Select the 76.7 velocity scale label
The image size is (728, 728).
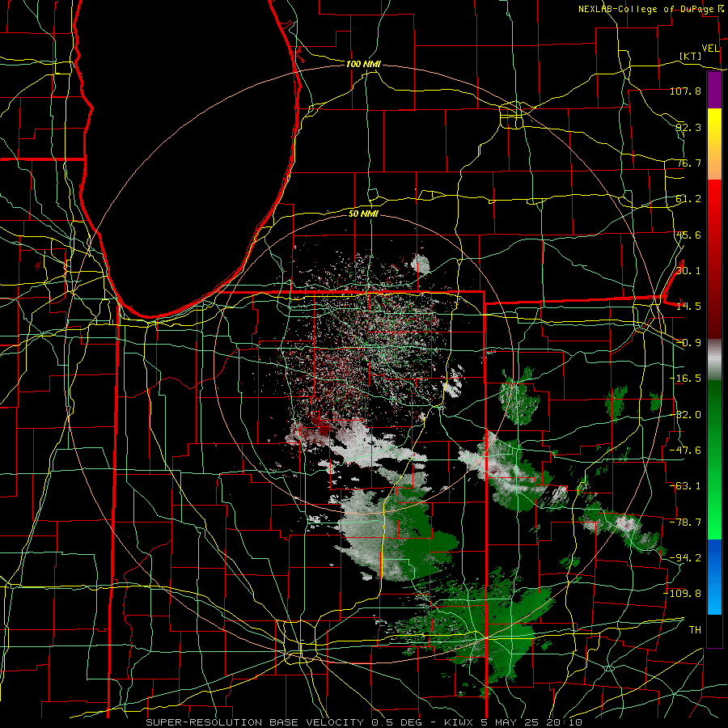688,163
